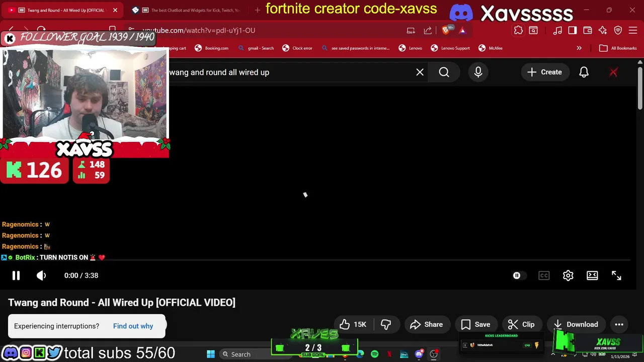Open Brave Shields lion icon
644x362 pixels.
(446, 30)
